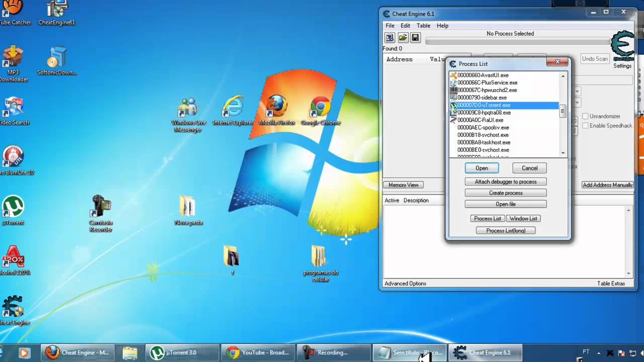Image resolution: width=644 pixels, height=362 pixels.
Task: Click Attach debugger to process button
Action: click(506, 182)
